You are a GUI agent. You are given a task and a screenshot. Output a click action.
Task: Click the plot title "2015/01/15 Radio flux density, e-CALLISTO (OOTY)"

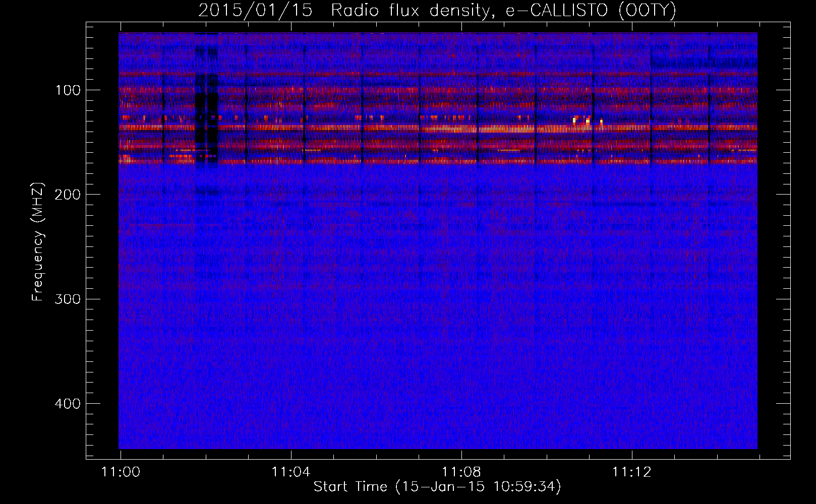pos(437,11)
